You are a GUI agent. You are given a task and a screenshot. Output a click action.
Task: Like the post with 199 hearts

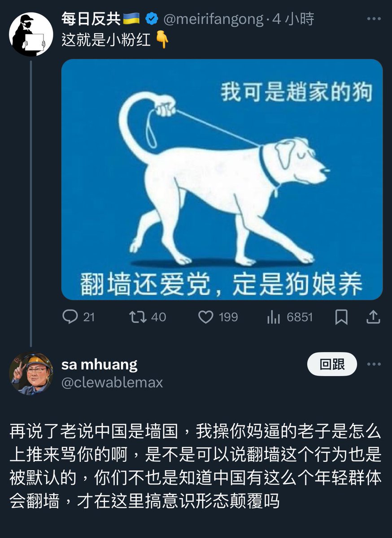coord(218,317)
